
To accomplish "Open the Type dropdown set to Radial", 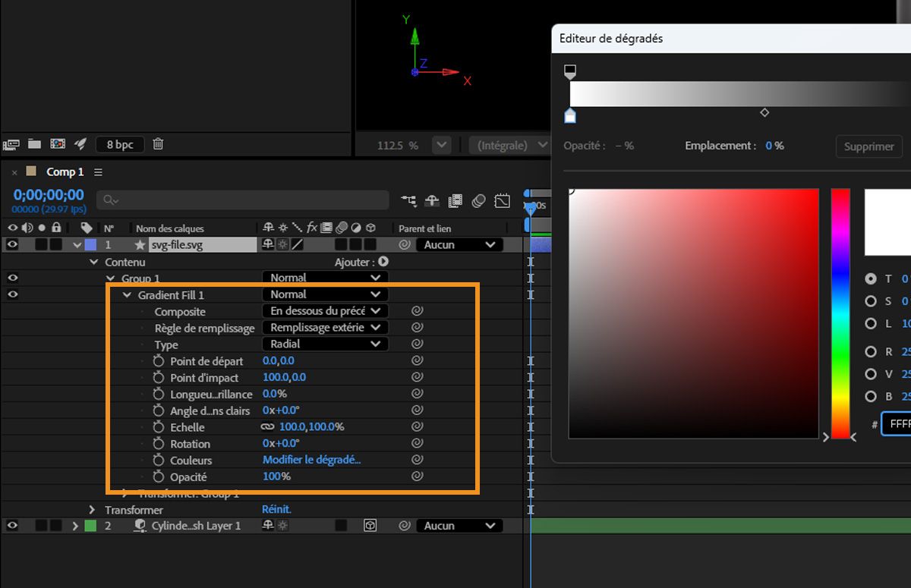I will (325, 344).
